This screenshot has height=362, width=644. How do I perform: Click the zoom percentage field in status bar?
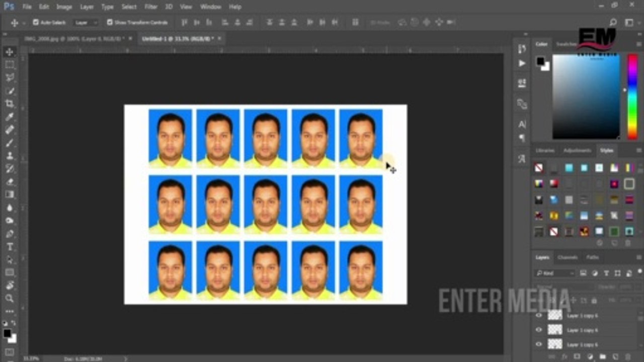coord(31,358)
